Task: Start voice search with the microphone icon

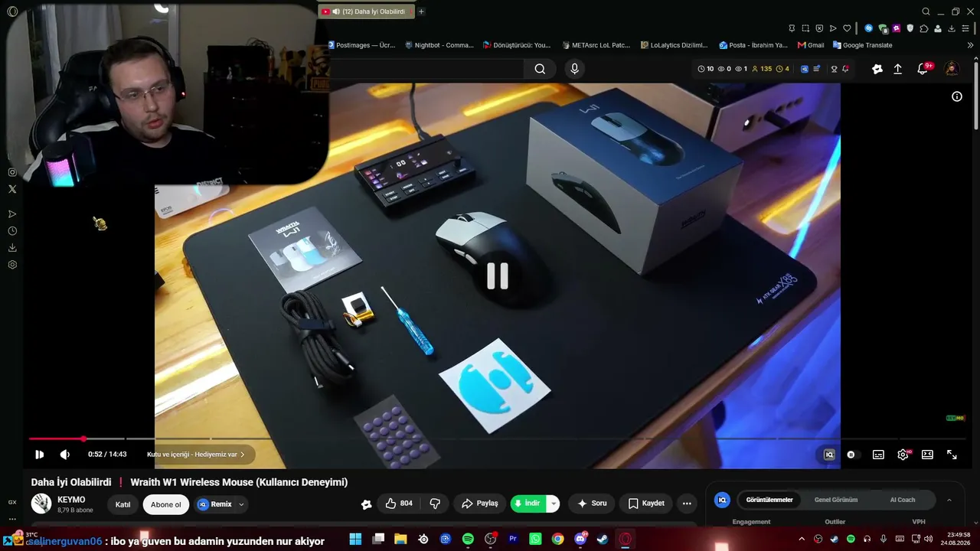Action: click(x=574, y=69)
